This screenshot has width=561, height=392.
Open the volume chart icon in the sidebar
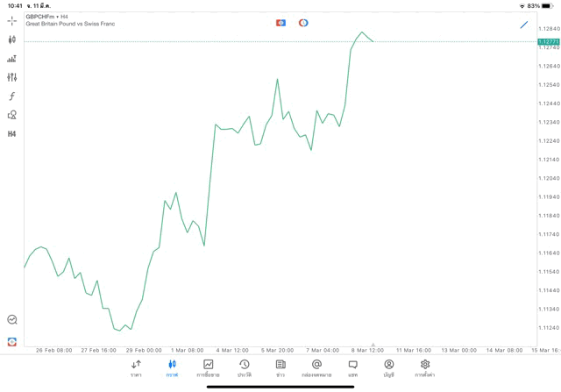coord(12,59)
